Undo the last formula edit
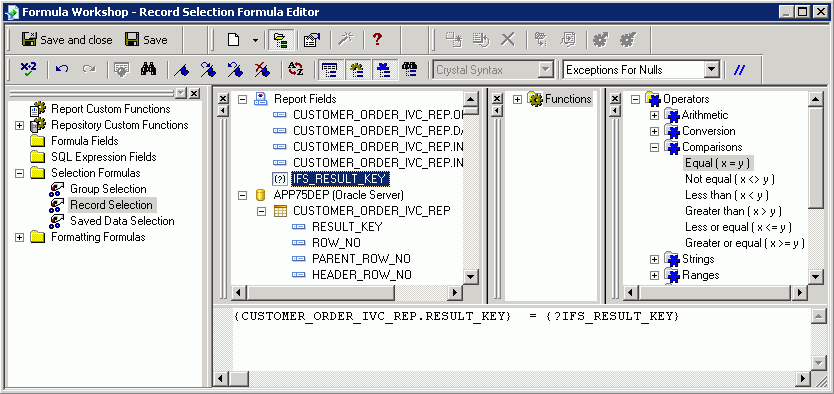 pyautogui.click(x=62, y=70)
